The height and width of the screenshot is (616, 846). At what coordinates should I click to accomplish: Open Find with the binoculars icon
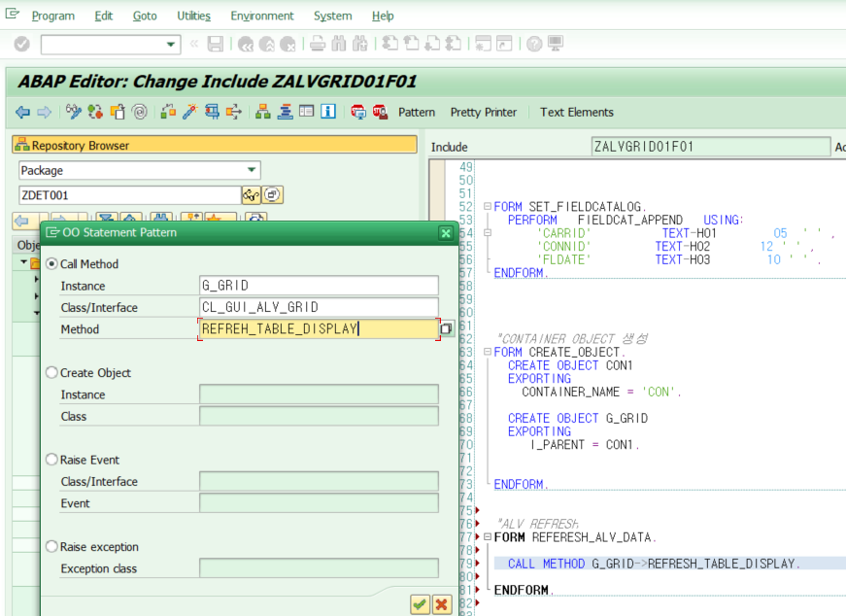[x=339, y=44]
